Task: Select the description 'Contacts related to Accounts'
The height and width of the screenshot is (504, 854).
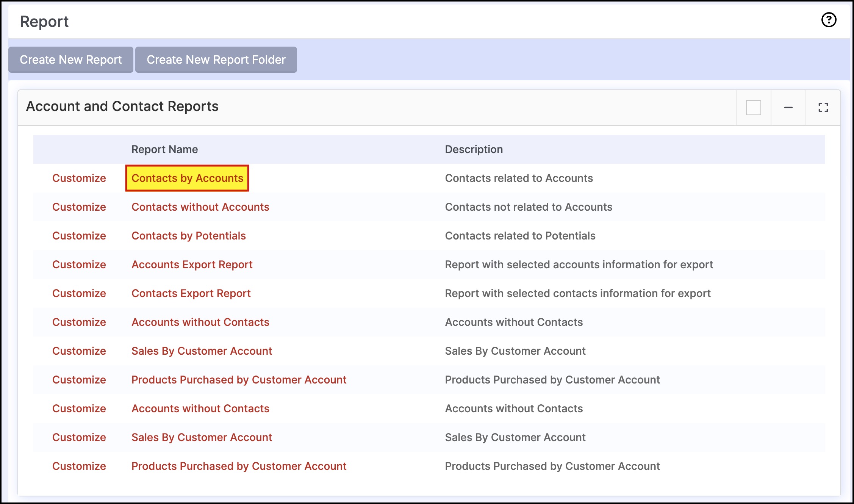Action: pyautogui.click(x=519, y=178)
